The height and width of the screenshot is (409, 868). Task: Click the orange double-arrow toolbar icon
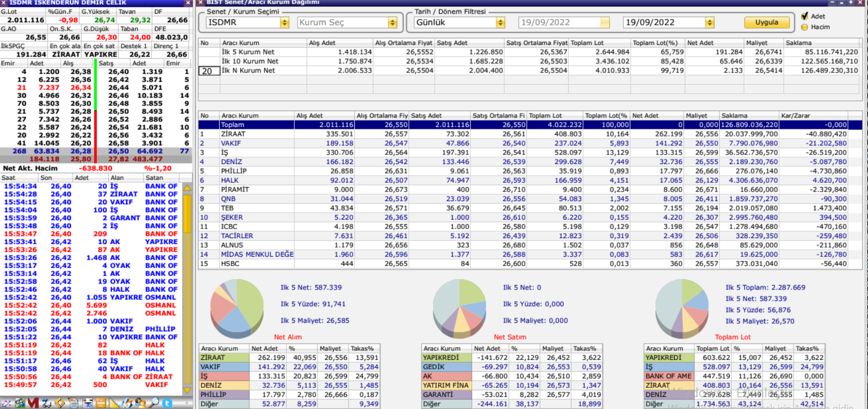pos(60,403)
